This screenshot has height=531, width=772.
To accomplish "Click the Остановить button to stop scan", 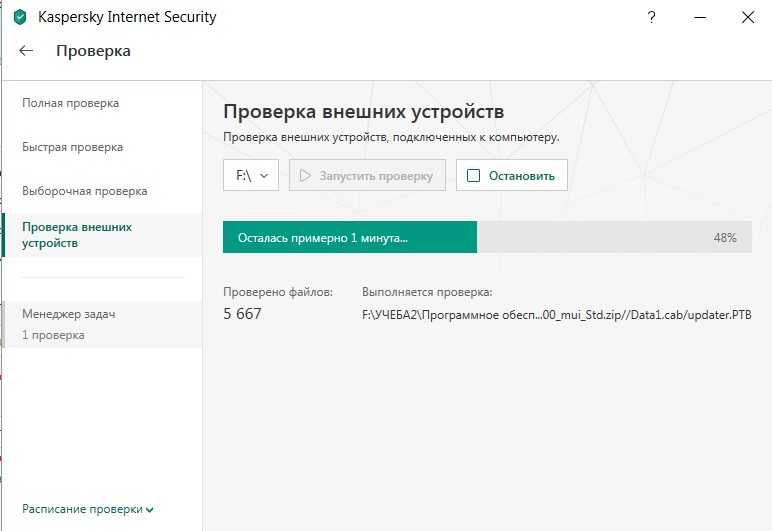I will 512,175.
